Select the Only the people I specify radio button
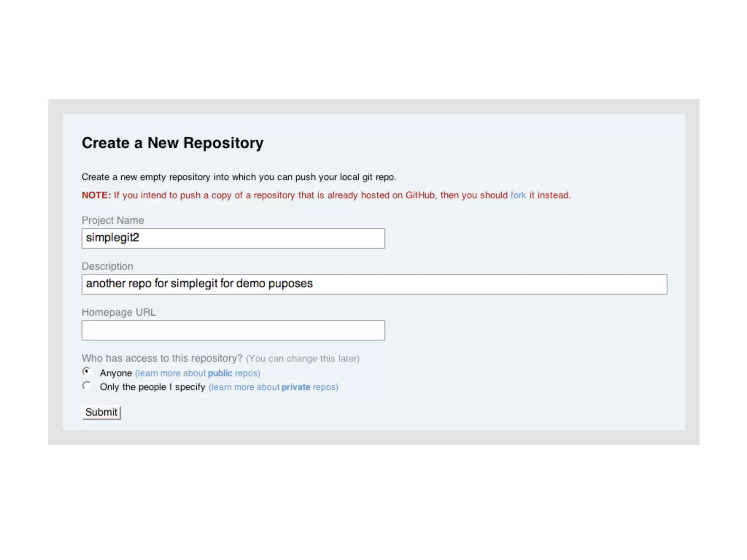This screenshot has height=560, width=747. [86, 385]
